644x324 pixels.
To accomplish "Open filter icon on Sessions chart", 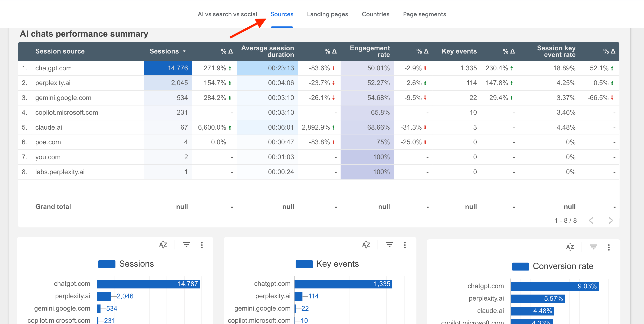I will click(x=187, y=244).
